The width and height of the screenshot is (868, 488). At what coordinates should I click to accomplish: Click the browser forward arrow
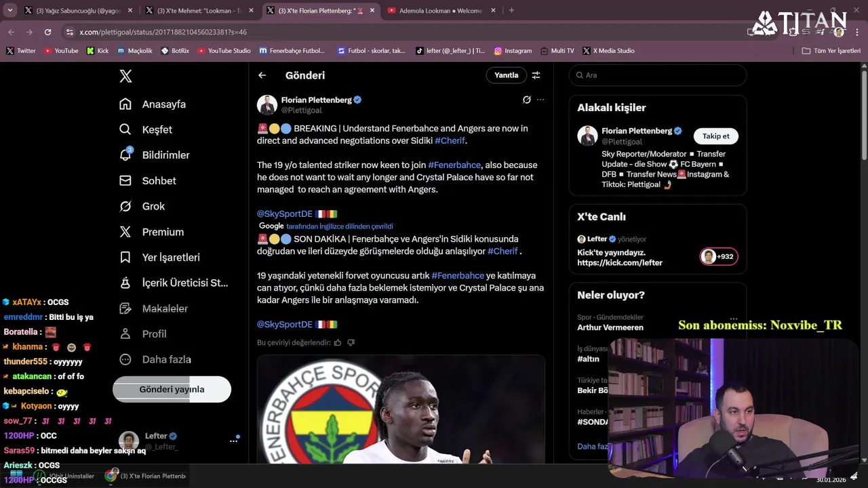(29, 32)
